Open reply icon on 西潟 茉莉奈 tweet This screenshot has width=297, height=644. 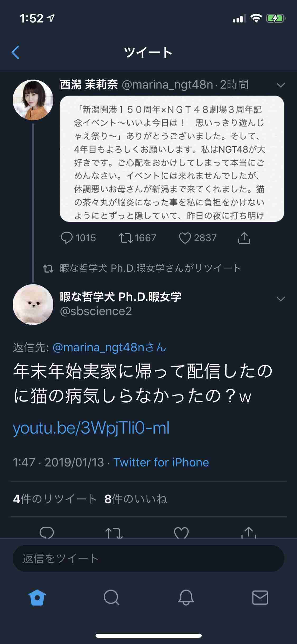(x=67, y=238)
